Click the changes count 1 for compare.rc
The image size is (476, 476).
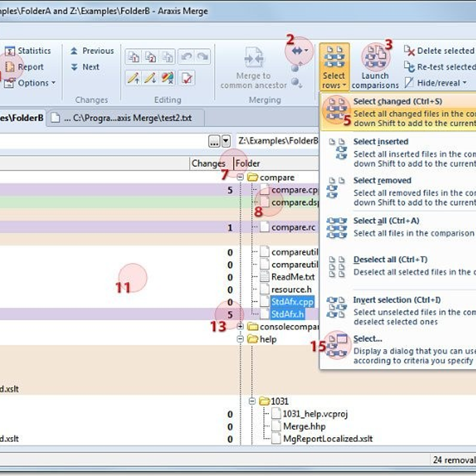(x=230, y=228)
